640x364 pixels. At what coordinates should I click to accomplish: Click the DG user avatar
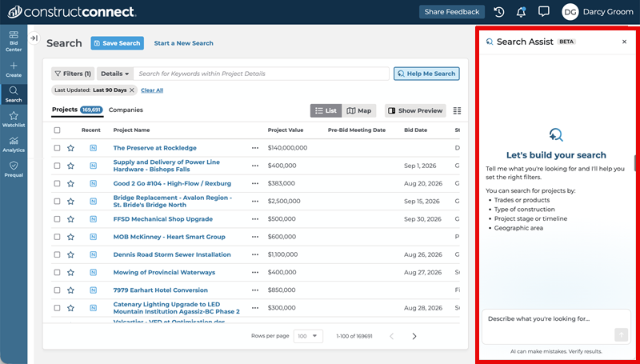[570, 12]
